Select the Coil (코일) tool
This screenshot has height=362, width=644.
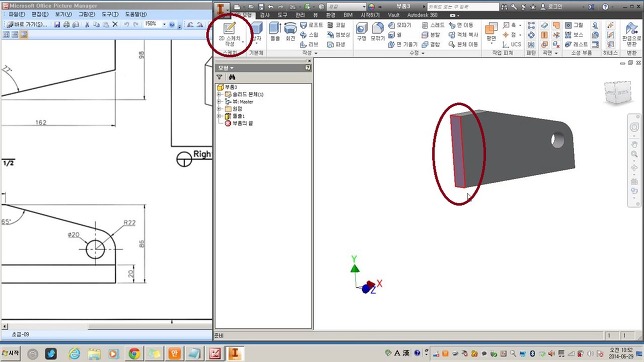(336, 25)
